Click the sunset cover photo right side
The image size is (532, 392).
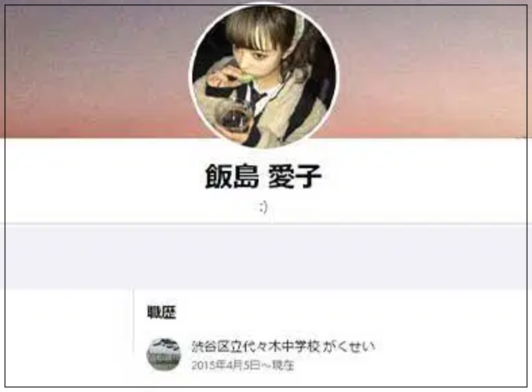tap(433, 71)
